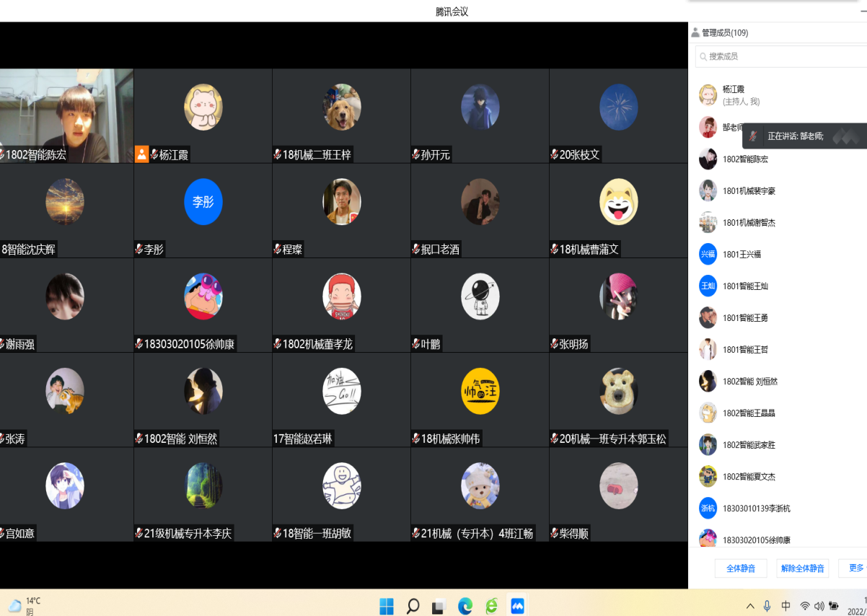Show hidden icons via system tray chevron
This screenshot has height=616, width=867.
(x=750, y=606)
